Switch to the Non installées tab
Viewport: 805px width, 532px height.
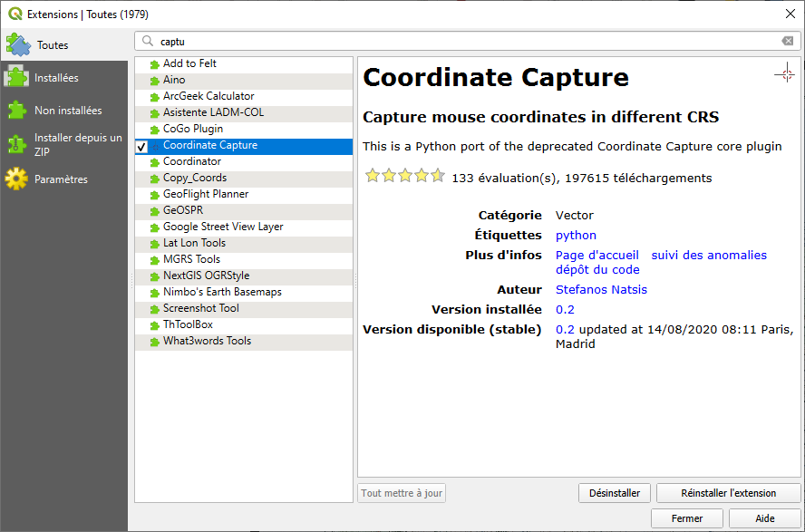click(68, 111)
